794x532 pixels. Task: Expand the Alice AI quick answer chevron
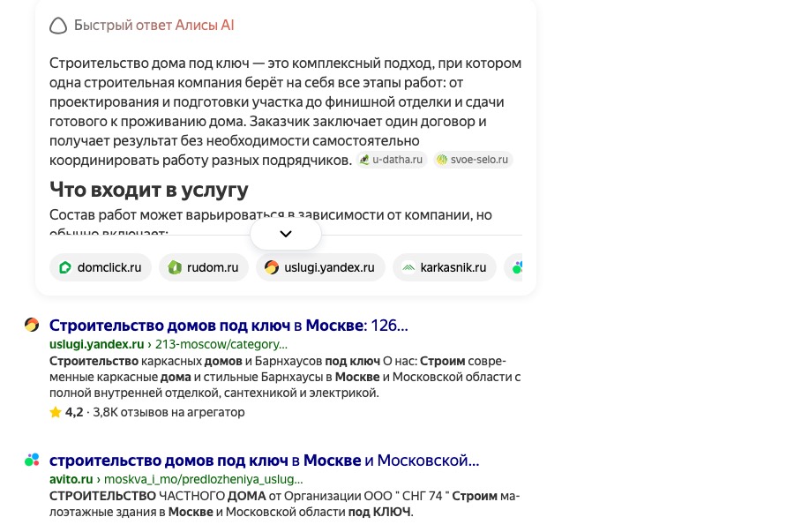[286, 234]
